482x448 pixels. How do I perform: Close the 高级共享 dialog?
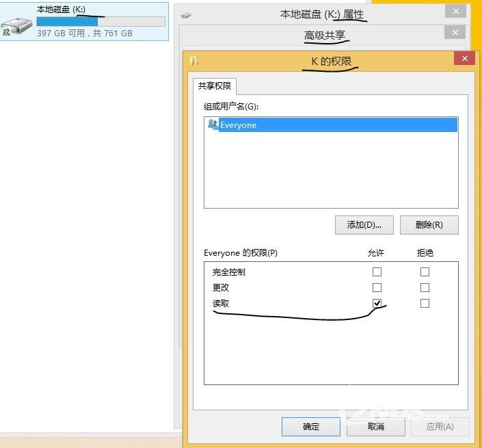[455, 32]
